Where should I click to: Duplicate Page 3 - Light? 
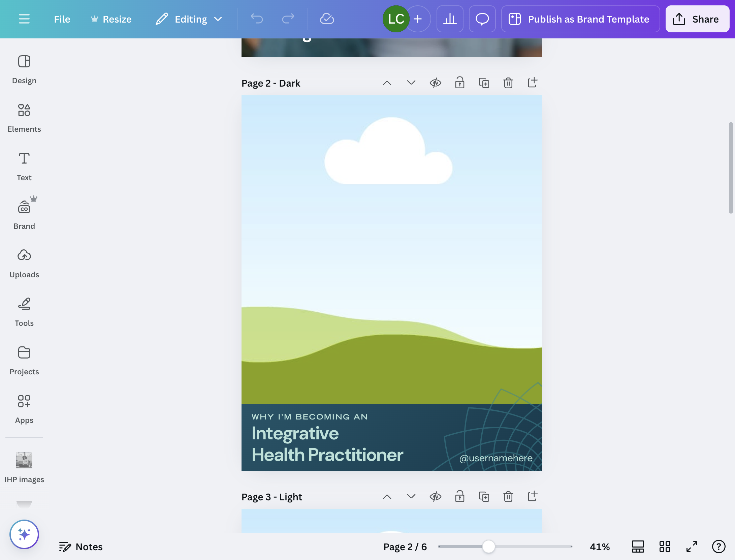[484, 497]
